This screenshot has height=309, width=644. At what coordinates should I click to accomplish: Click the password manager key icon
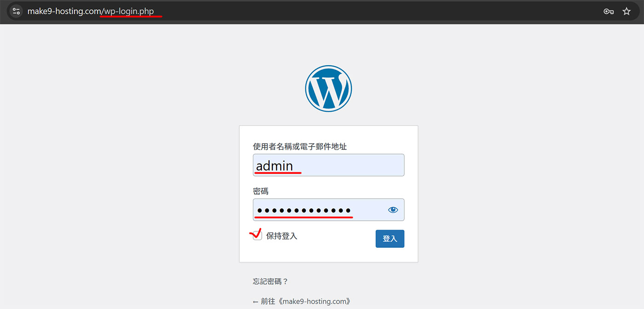click(x=609, y=11)
